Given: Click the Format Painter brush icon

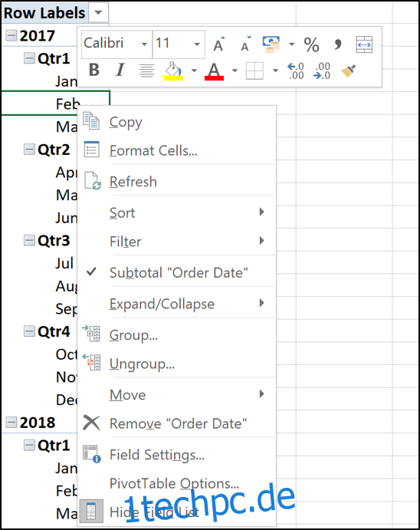Looking at the screenshot, I should (348, 71).
